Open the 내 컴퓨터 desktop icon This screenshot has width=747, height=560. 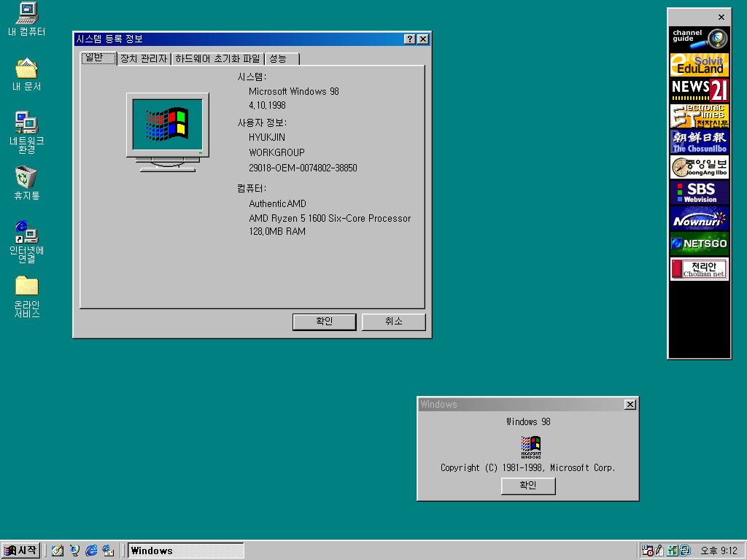coord(27,19)
